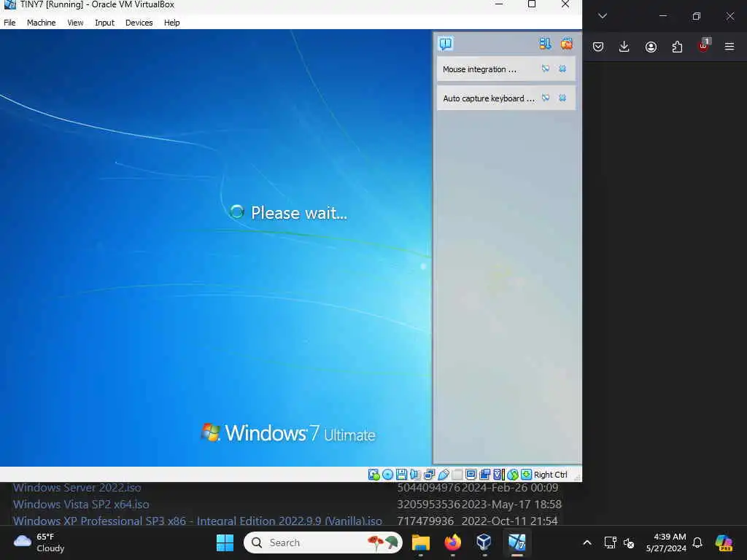Open the weather widget showing 65°F Cloudy
This screenshot has width=747, height=560.
[39, 542]
